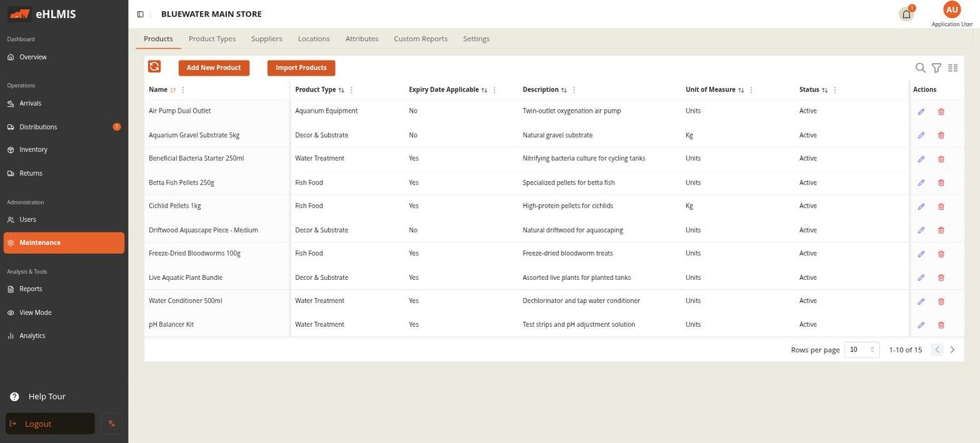Open the notifications bell
This screenshot has width=980, height=443.
906,14
